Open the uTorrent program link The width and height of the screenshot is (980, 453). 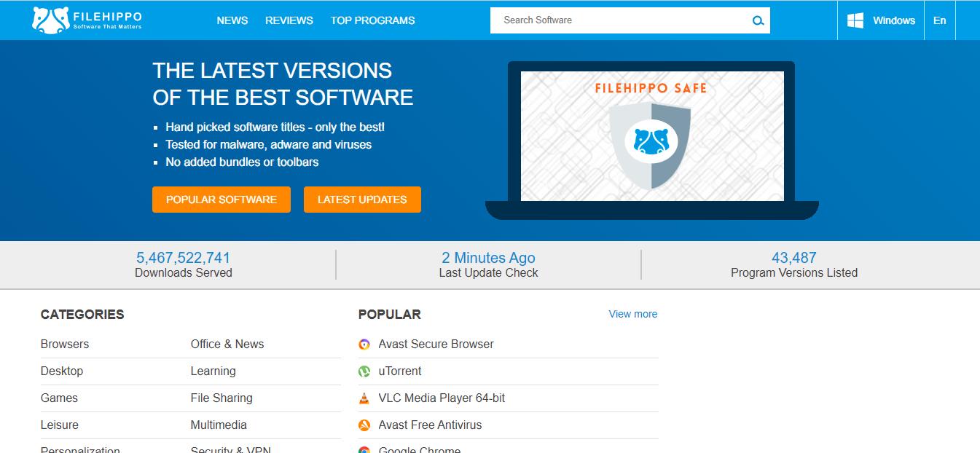click(400, 371)
